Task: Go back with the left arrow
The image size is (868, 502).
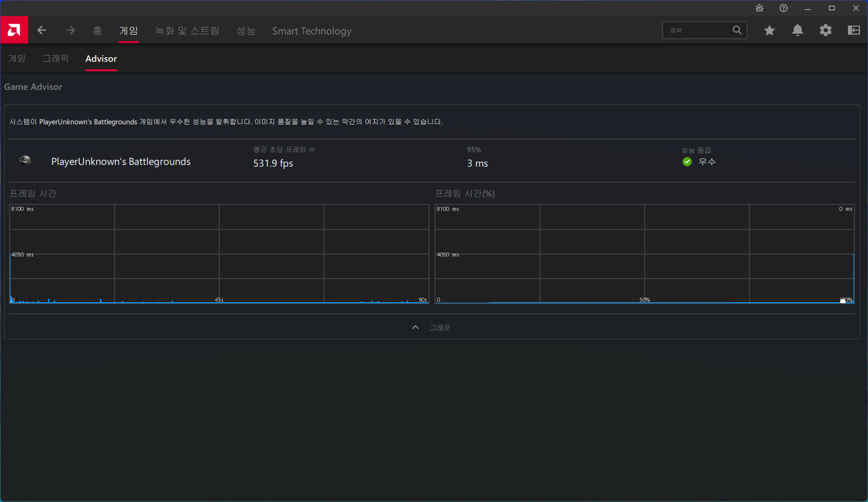Action: 42,31
